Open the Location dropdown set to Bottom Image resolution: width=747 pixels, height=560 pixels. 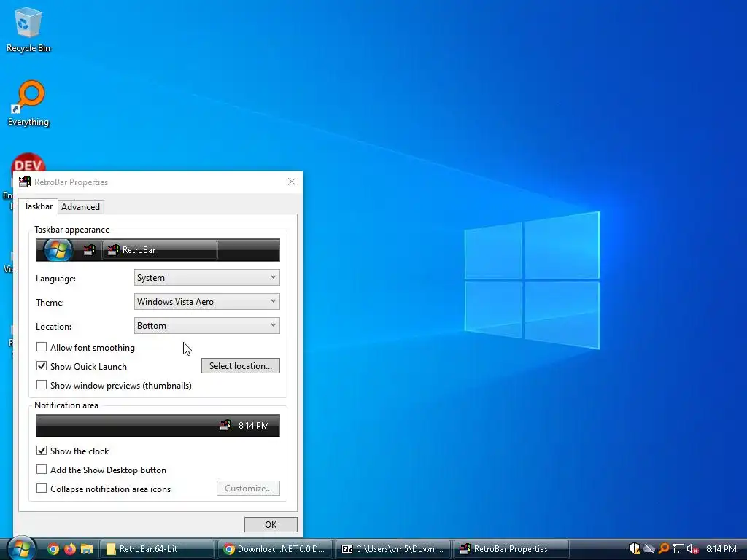tap(206, 326)
